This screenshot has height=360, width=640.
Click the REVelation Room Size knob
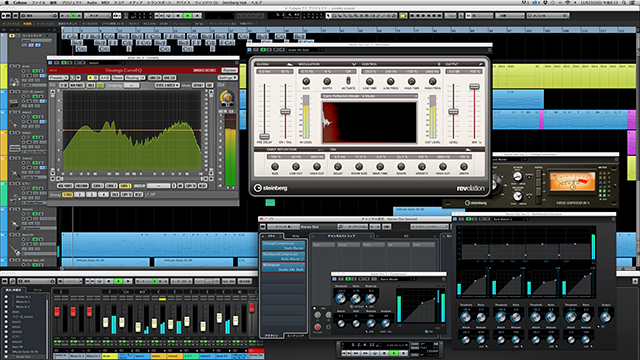359,167
